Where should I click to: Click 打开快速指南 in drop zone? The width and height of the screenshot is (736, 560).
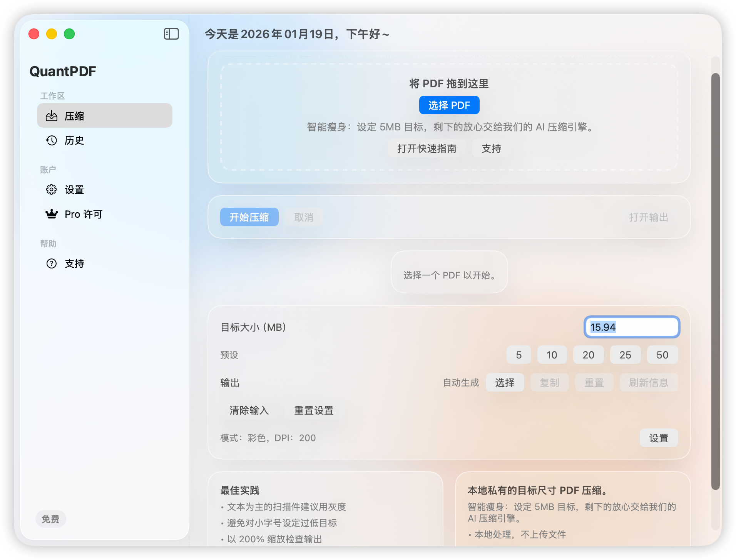[427, 148]
